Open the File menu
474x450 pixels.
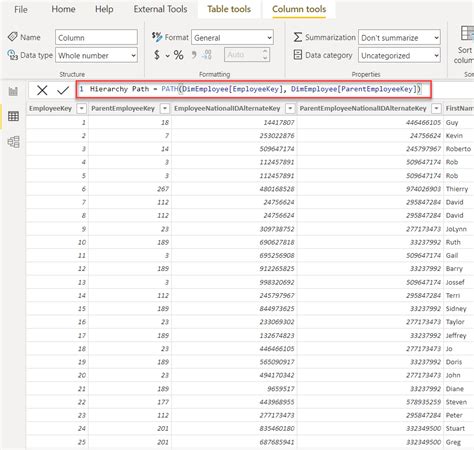[21, 9]
